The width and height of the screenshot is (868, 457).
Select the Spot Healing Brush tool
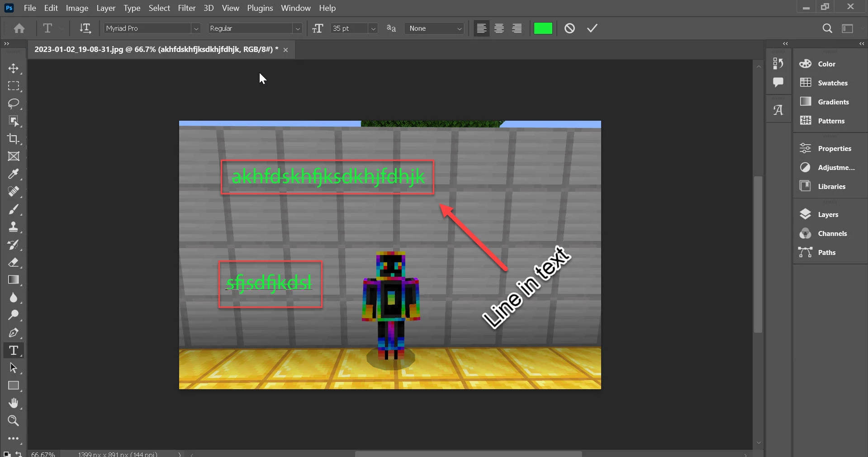(14, 192)
